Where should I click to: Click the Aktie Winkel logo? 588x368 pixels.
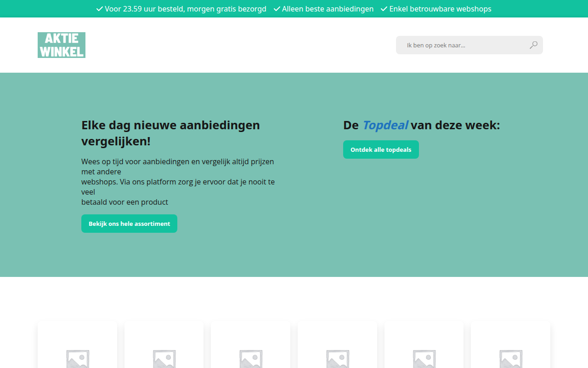tap(62, 45)
